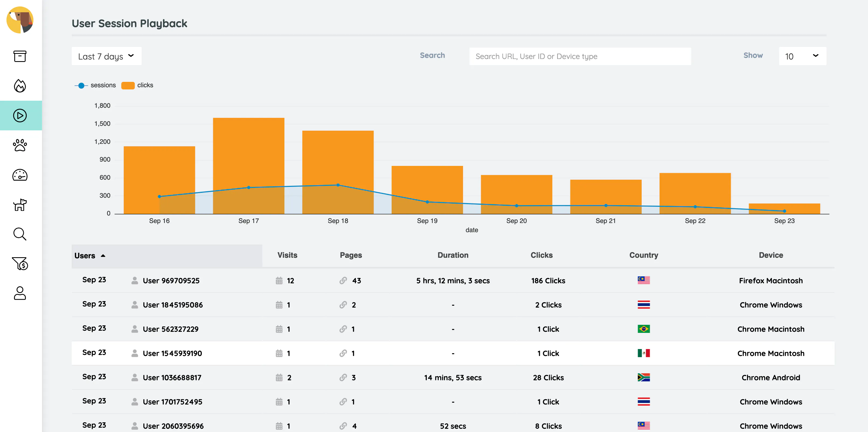Viewport: 868px width, 432px height.
Task: Sort by the Duration column header
Action: pyautogui.click(x=453, y=255)
